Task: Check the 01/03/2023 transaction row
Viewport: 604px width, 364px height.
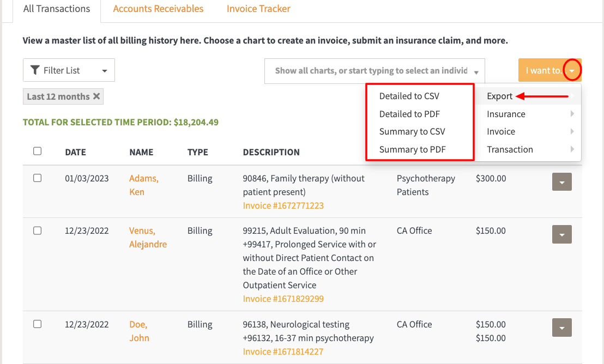Action: point(38,178)
